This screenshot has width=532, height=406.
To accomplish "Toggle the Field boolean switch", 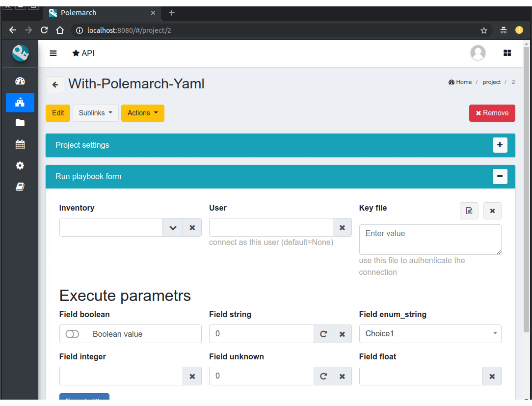I will (72, 334).
